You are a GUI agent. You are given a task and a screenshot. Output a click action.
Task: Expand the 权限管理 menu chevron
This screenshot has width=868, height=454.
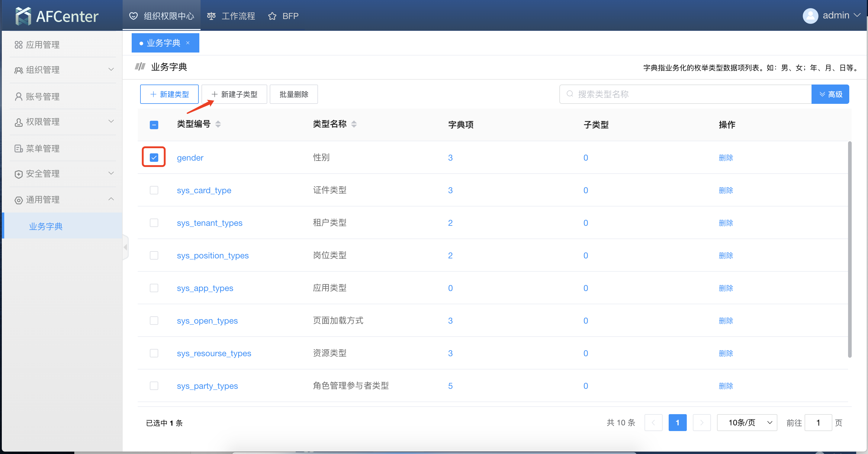coord(111,121)
